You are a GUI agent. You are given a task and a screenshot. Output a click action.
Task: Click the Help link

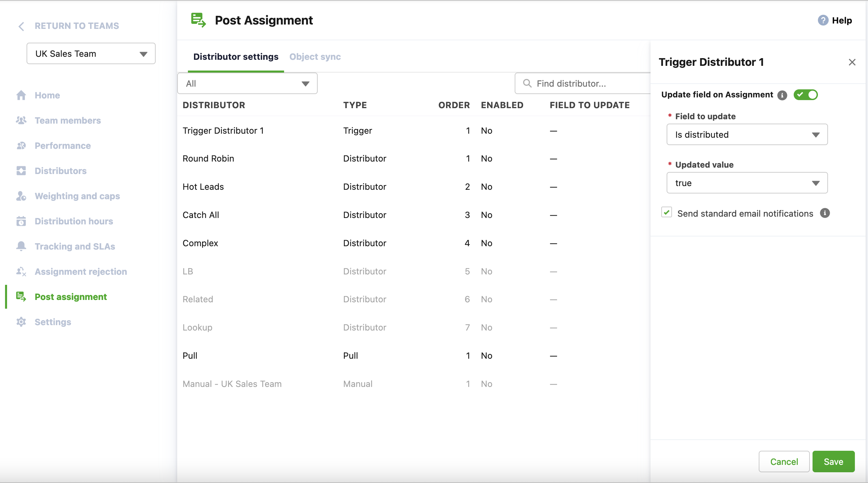point(842,20)
